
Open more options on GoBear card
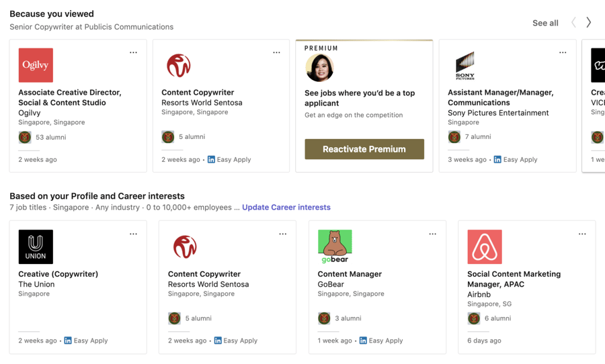point(432,234)
